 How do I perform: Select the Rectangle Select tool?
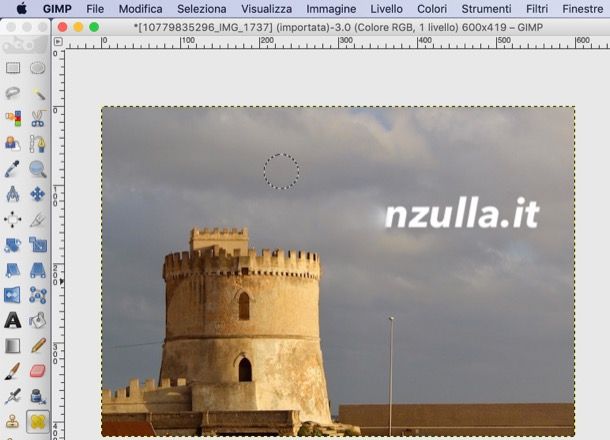[x=13, y=68]
